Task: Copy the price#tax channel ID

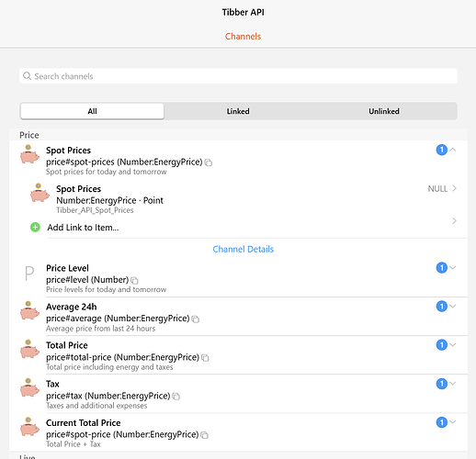Action: pos(176,397)
